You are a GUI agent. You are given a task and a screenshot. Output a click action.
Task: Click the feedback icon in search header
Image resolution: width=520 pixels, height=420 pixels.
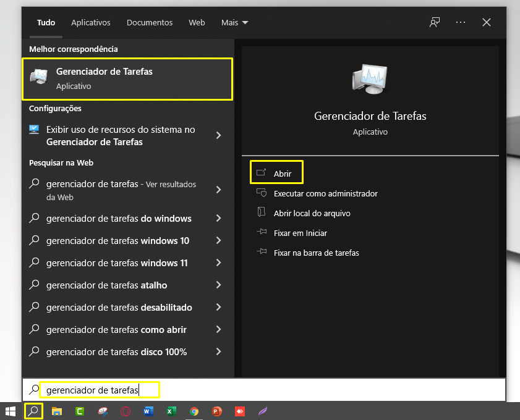pos(435,22)
